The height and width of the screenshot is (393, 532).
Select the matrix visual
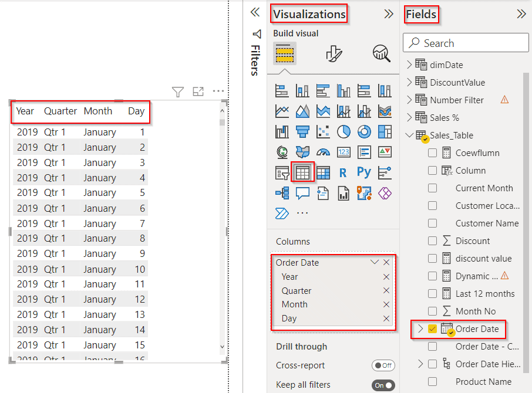[x=323, y=173]
